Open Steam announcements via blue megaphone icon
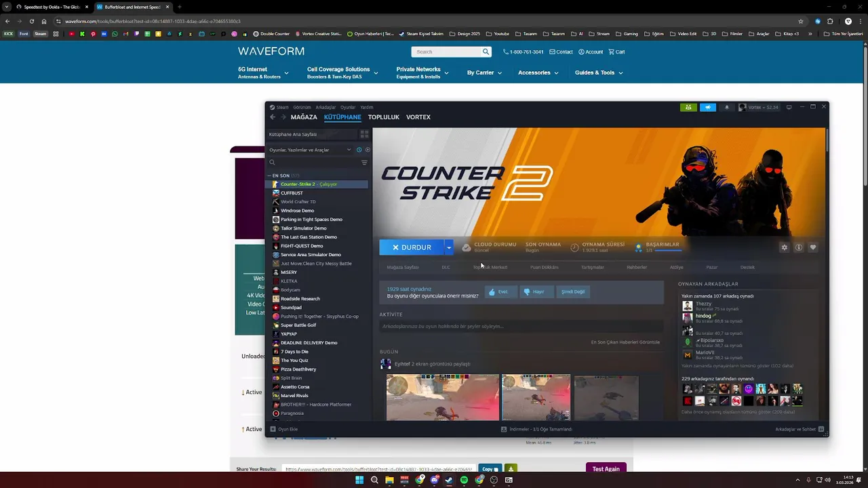868x488 pixels. 708,107
